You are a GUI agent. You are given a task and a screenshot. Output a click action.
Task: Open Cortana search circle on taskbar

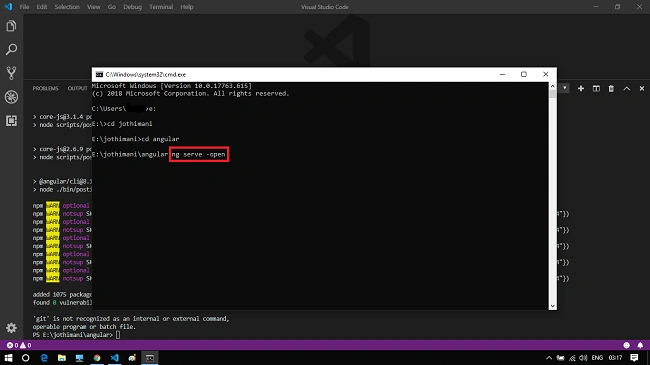[x=25, y=358]
